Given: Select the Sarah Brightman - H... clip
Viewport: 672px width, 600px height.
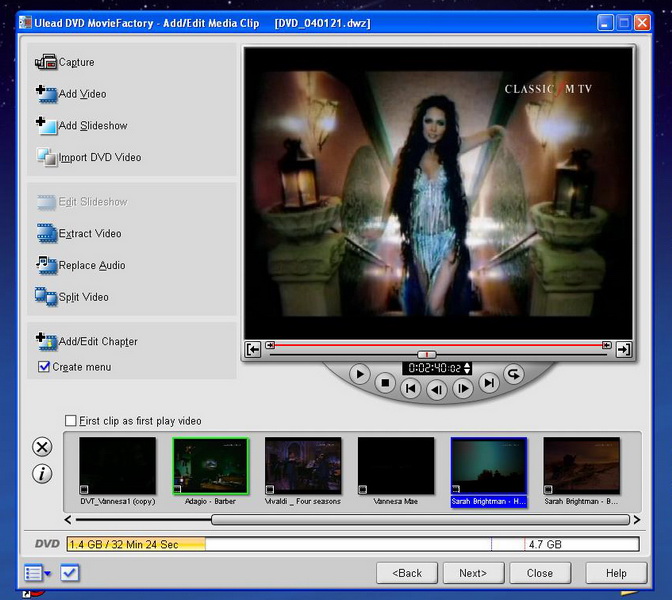Looking at the screenshot, I should pos(489,466).
